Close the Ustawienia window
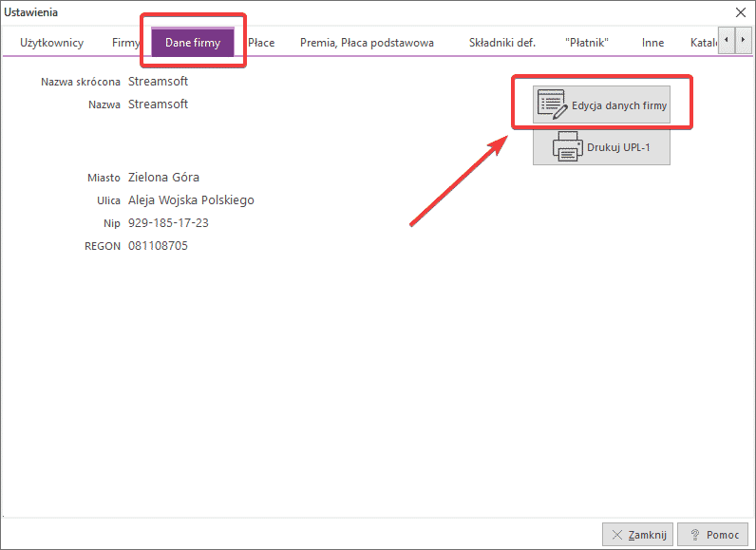756x550 pixels. point(741,12)
